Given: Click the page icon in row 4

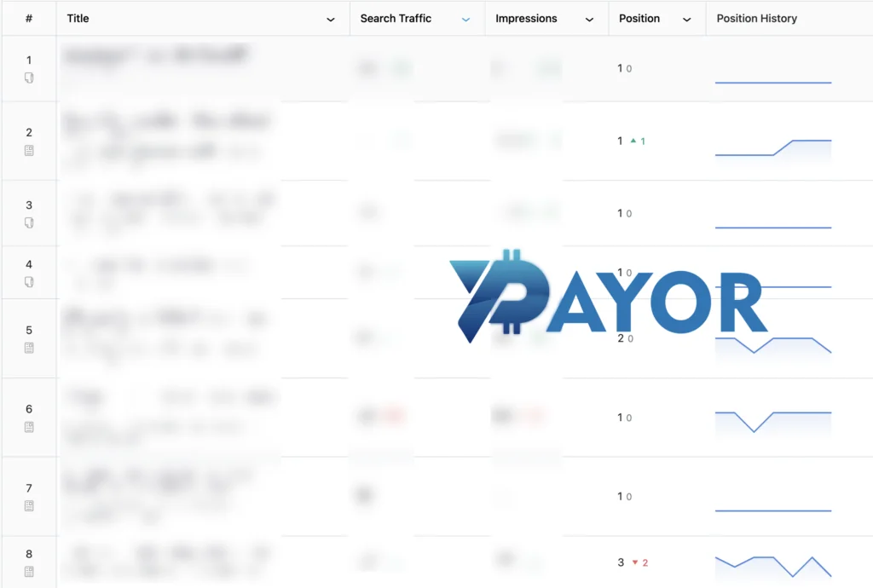Looking at the screenshot, I should pyautogui.click(x=29, y=282).
